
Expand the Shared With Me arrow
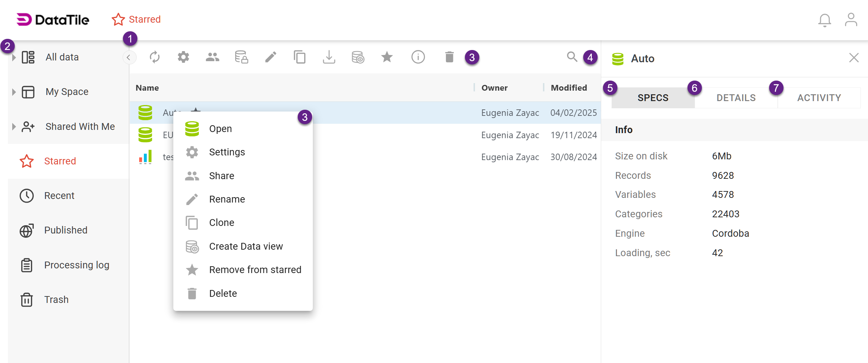(14, 127)
